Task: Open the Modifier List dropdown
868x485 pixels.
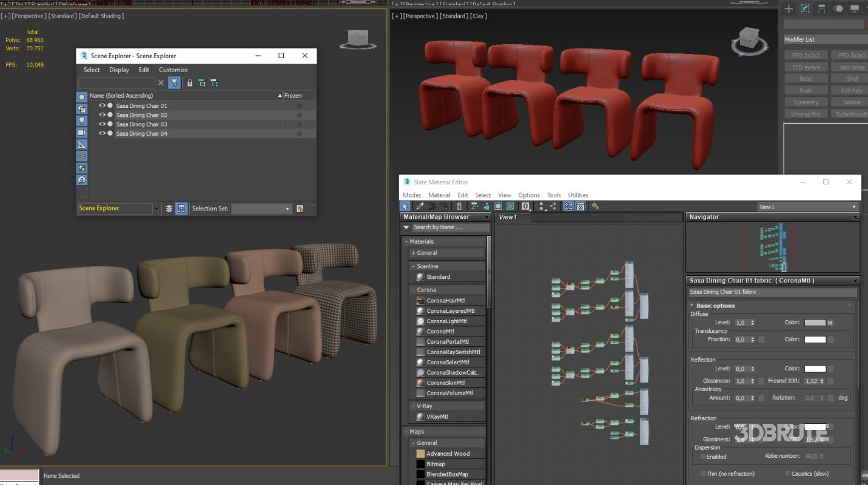Action: click(x=824, y=39)
